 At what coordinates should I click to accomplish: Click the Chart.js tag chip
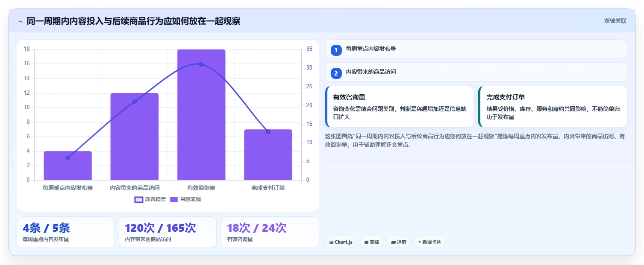(341, 242)
